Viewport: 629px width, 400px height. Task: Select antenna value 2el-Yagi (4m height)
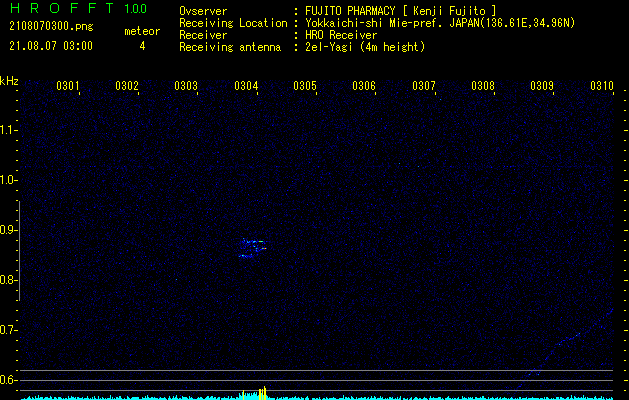(x=365, y=47)
